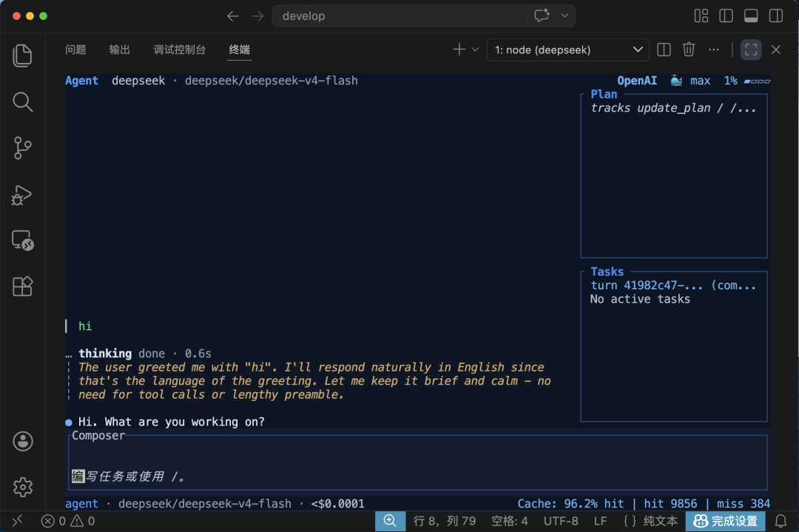Toggle the primary side bar
The width and height of the screenshot is (799, 532).
(x=726, y=16)
